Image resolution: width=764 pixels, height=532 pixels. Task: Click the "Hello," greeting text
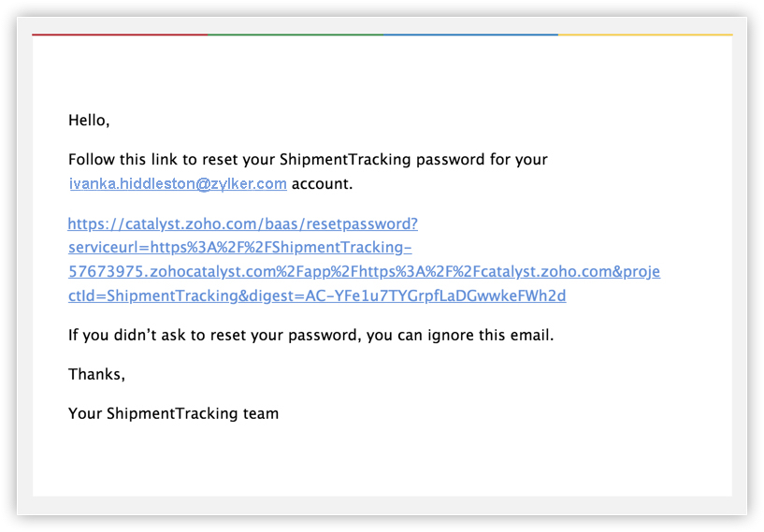tap(89, 121)
